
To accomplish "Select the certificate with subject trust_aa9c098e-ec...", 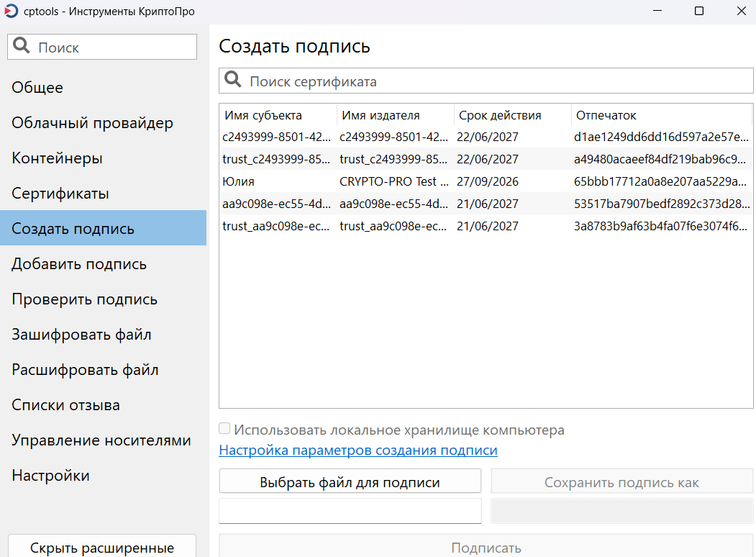I will tap(486, 226).
